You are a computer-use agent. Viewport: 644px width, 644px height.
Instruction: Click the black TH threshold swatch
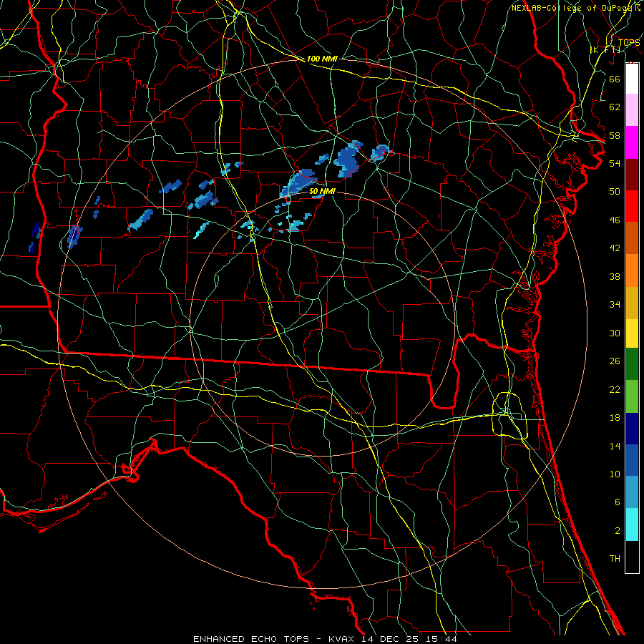[x=632, y=557]
